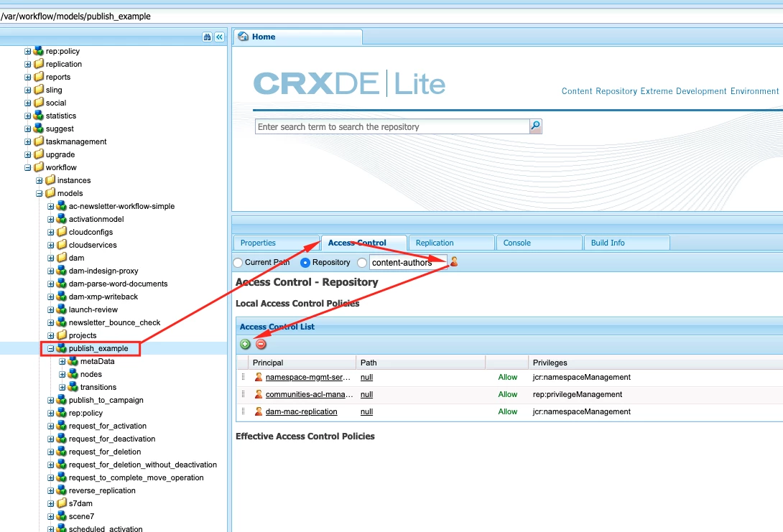Expand the reports folder
This screenshot has width=783, height=532.
pyautogui.click(x=27, y=78)
